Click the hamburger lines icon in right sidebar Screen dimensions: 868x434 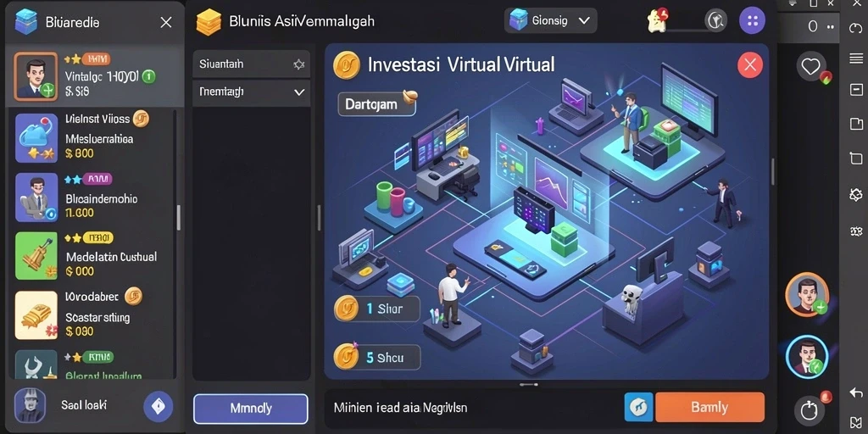(x=856, y=58)
